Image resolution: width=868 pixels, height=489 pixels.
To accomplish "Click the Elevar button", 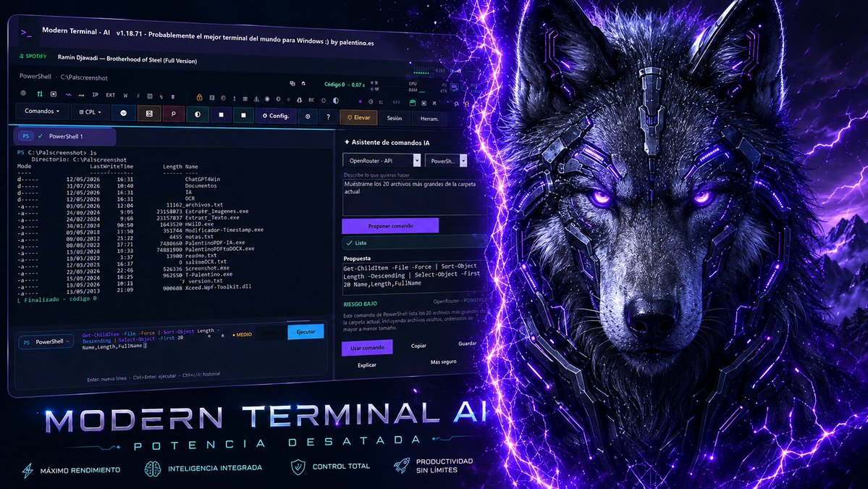I will [359, 117].
